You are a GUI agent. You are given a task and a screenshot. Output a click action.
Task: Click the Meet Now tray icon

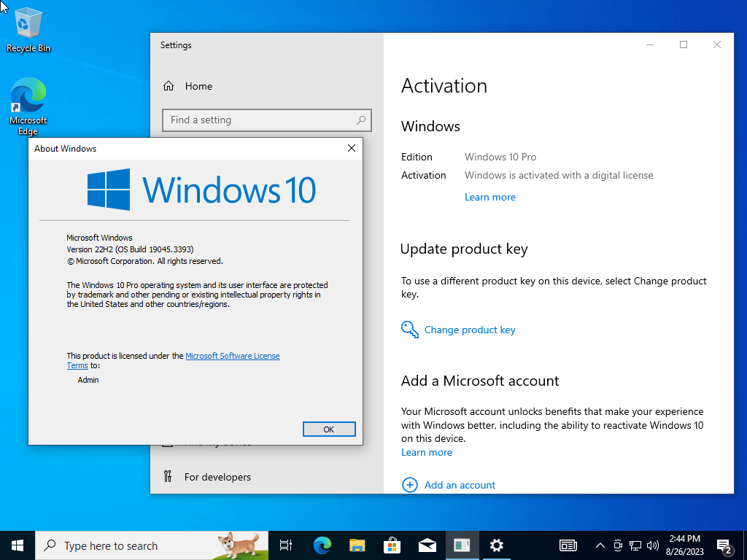(618, 545)
